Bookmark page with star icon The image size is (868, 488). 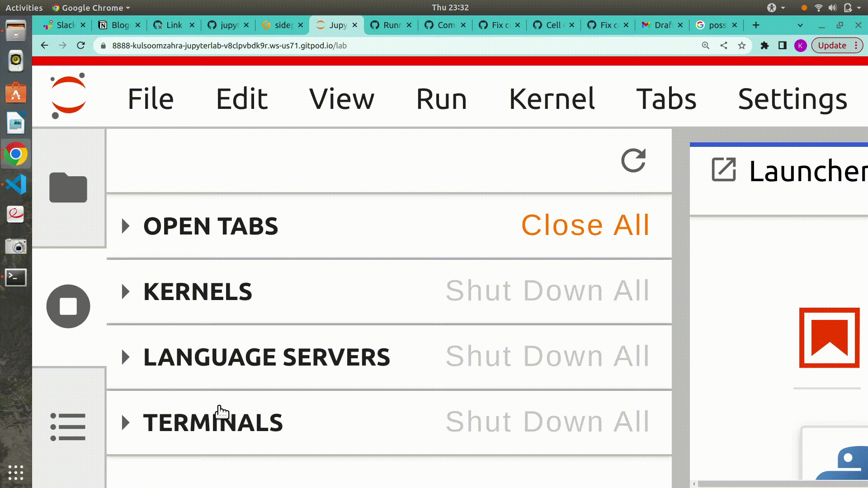742,46
